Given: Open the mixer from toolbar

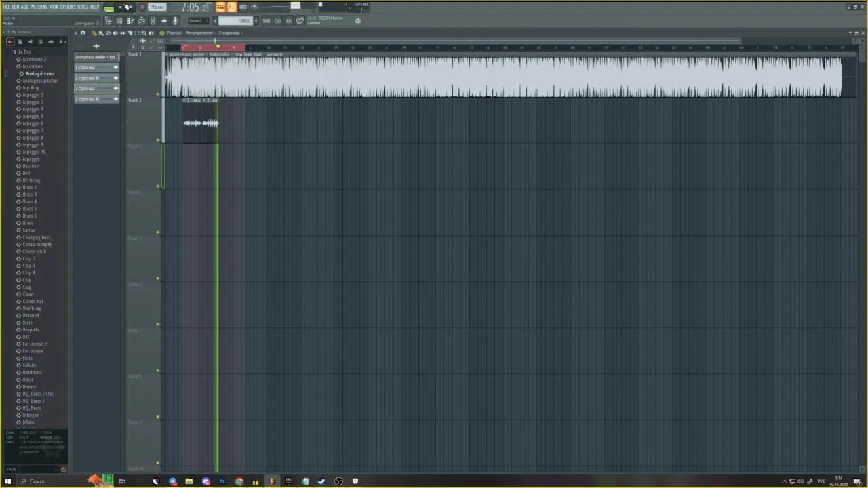Looking at the screenshot, I should [153, 21].
